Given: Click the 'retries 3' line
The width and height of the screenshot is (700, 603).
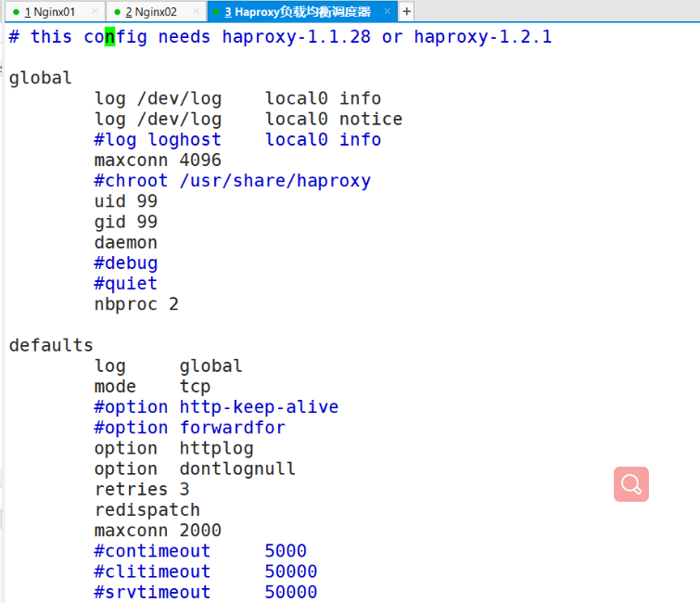Looking at the screenshot, I should click(x=142, y=489).
